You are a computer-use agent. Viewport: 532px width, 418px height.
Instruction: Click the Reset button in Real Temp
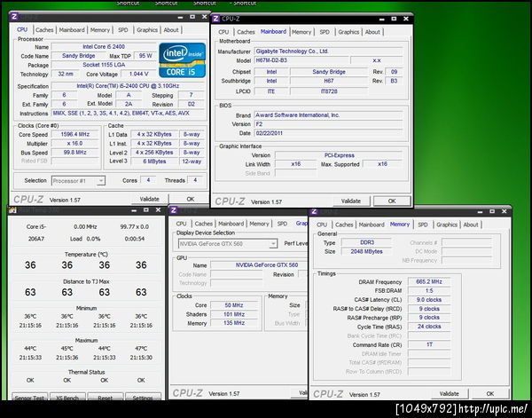tap(106, 398)
